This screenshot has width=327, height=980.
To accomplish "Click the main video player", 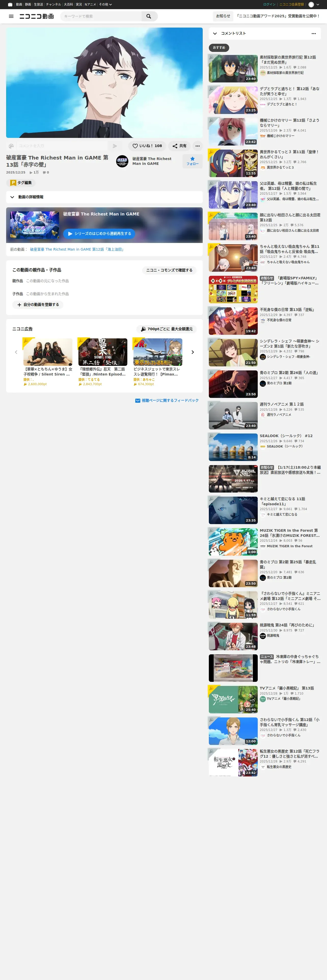I will [104, 82].
